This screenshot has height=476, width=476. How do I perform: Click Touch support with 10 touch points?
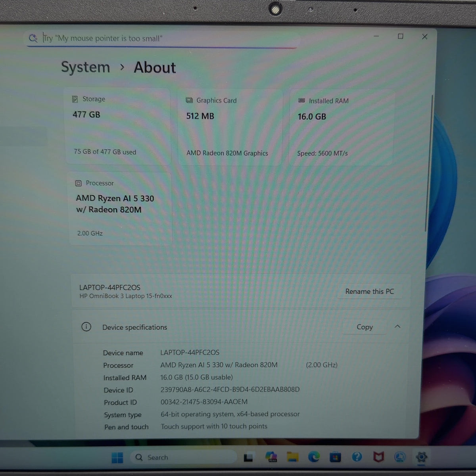click(214, 426)
